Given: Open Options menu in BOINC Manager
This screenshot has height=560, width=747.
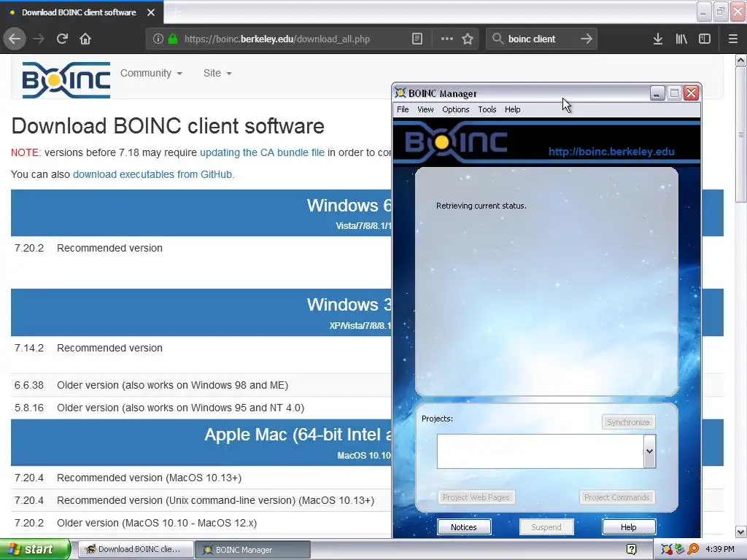Looking at the screenshot, I should [x=455, y=109].
